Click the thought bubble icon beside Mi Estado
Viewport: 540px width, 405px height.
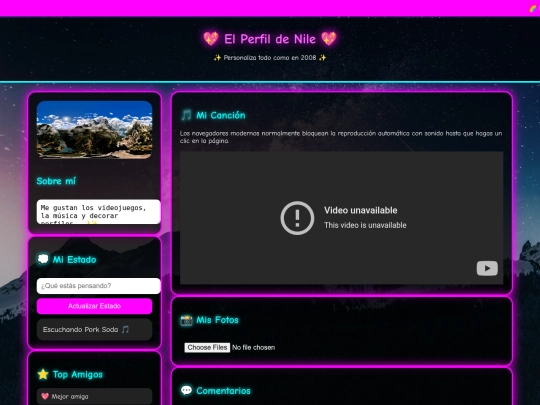[43, 259]
